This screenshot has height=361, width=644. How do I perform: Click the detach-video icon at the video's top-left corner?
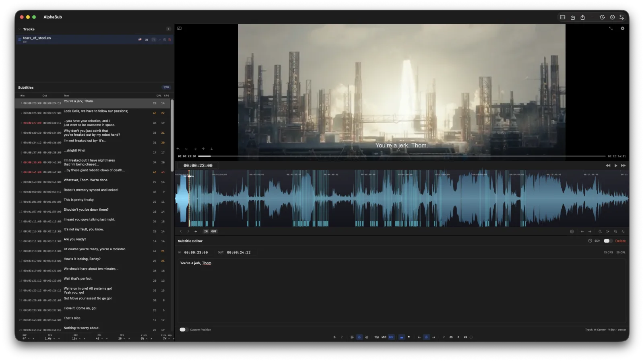point(179,28)
